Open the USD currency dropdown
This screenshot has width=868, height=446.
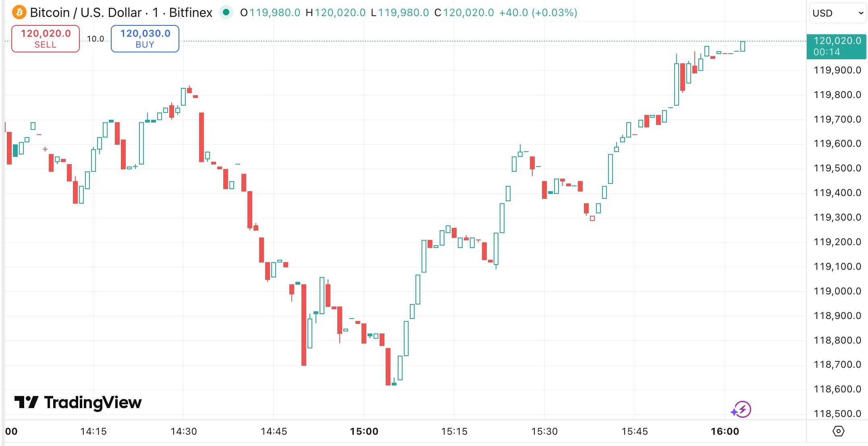837,13
